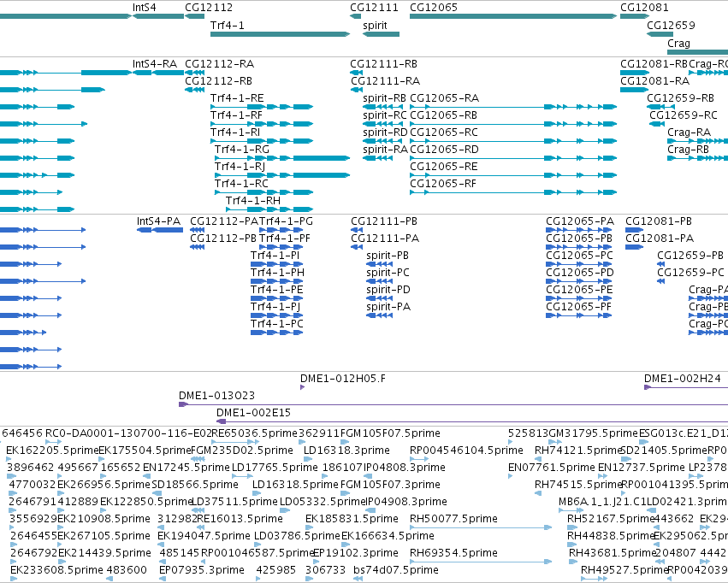This screenshot has height=583, width=728.
Task: Click transcript label Trf4-1-RE
Action: (237, 97)
